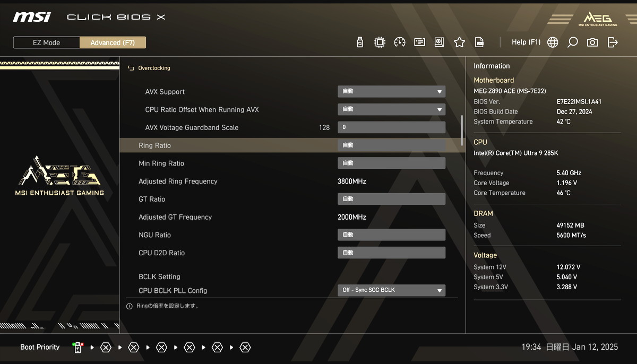Click the BCLK Setting heading
Viewport: 637px width, 364px height.
[159, 277]
